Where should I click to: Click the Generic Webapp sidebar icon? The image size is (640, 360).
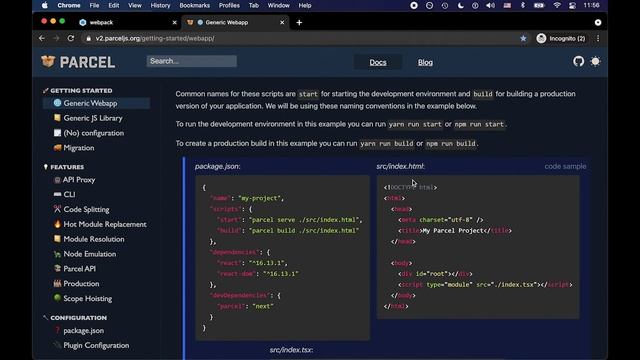tap(58, 103)
